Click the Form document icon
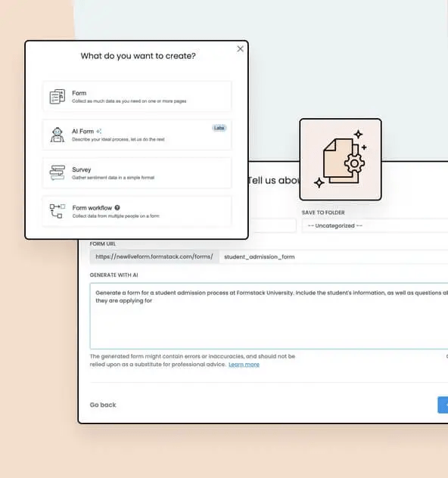 coord(58,96)
